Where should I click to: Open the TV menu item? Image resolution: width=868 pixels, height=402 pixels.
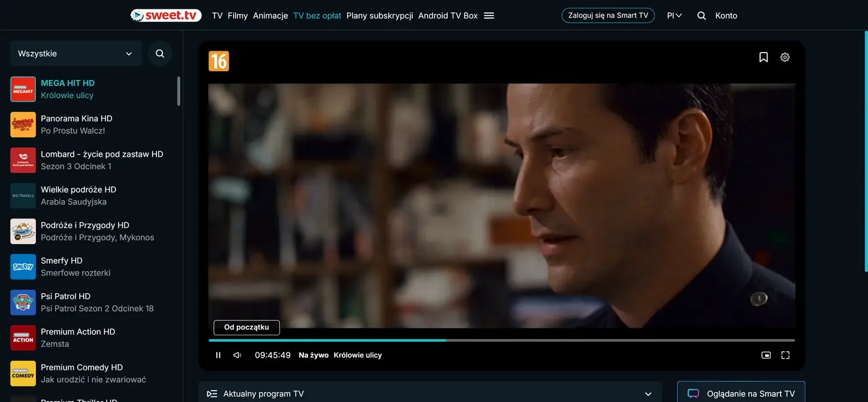(x=217, y=15)
